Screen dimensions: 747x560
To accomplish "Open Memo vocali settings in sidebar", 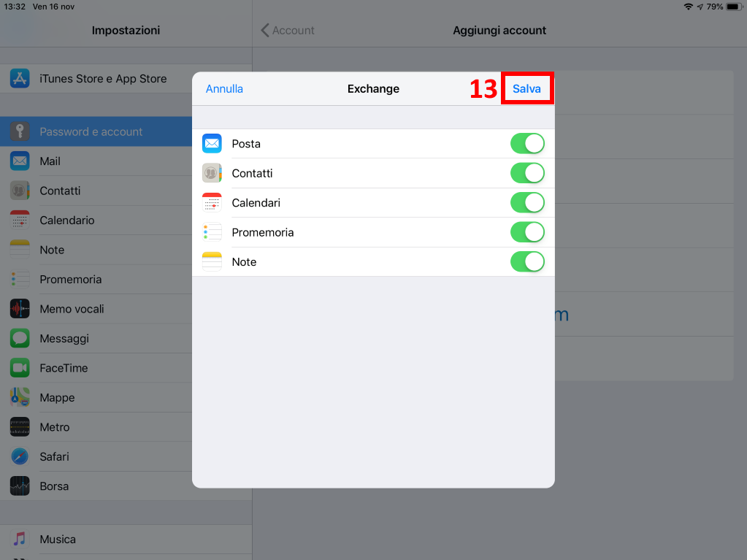I will [96, 309].
